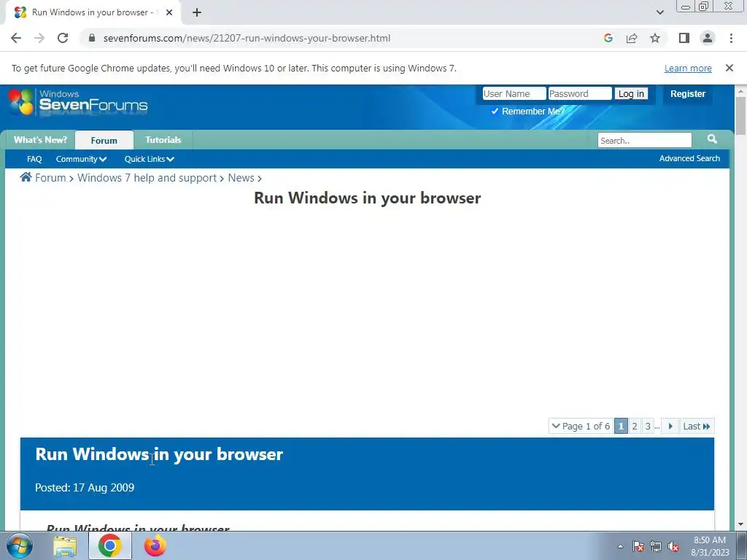Go to next page with the arrow
This screenshot has height=560, width=747.
tap(670, 426)
